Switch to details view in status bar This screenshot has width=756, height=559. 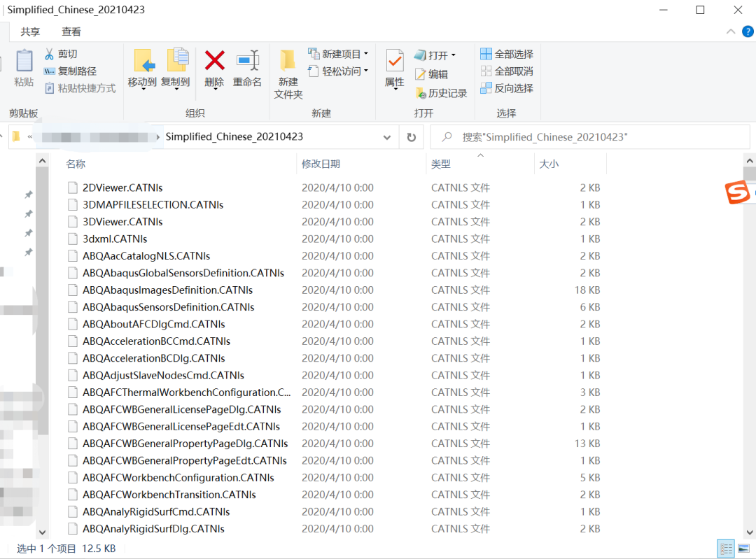click(x=725, y=549)
